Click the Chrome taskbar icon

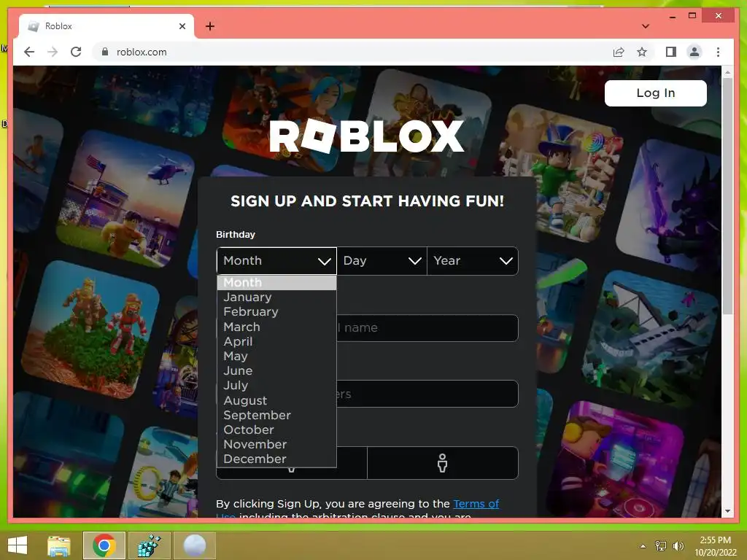(104, 545)
